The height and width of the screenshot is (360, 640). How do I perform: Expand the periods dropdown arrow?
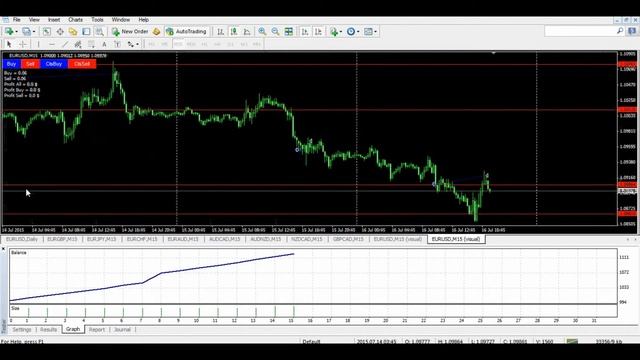point(358,31)
